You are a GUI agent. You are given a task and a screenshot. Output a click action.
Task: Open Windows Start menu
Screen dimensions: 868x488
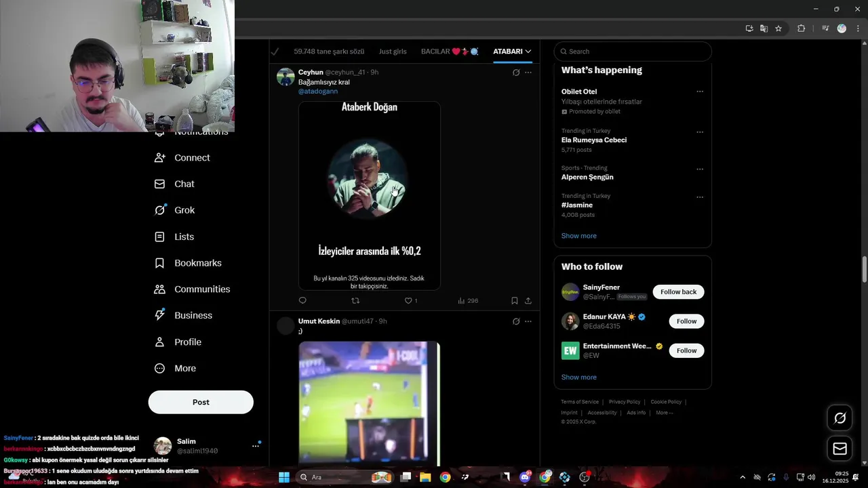click(284, 477)
